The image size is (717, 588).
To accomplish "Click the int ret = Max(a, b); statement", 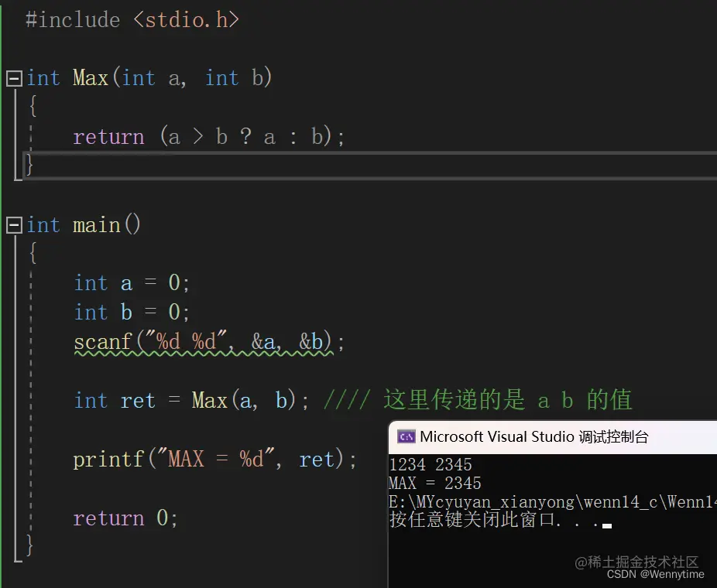I will [191, 400].
